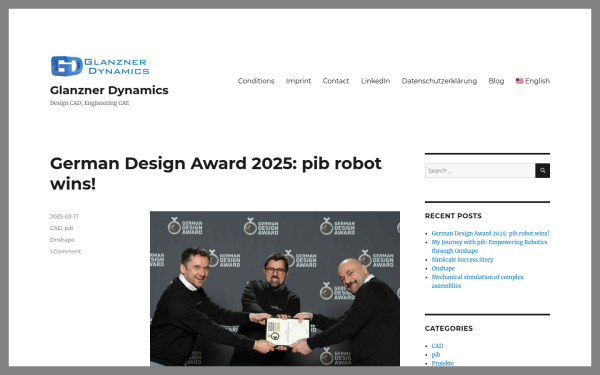Click the Glanzner Dynamics logo image

click(x=100, y=66)
